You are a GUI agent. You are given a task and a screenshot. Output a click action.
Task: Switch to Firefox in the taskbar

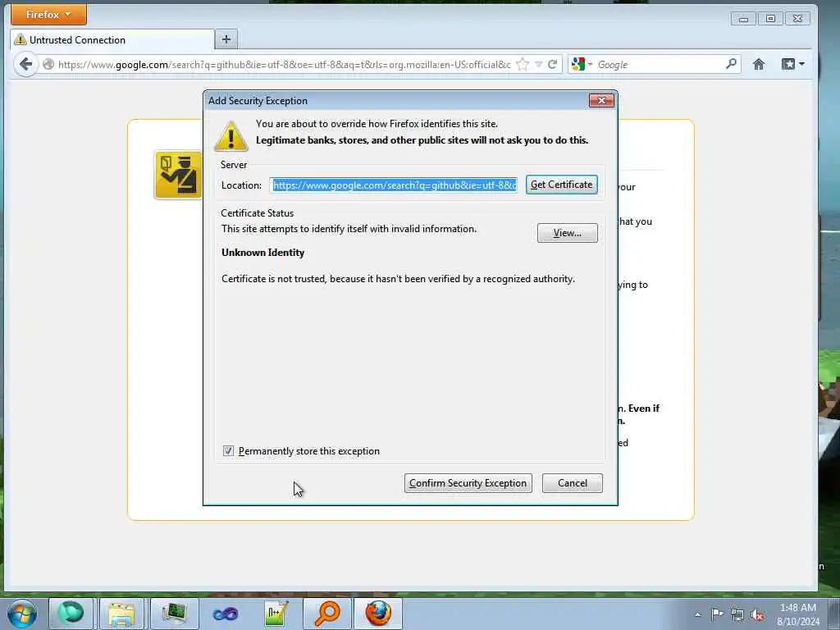(378, 614)
